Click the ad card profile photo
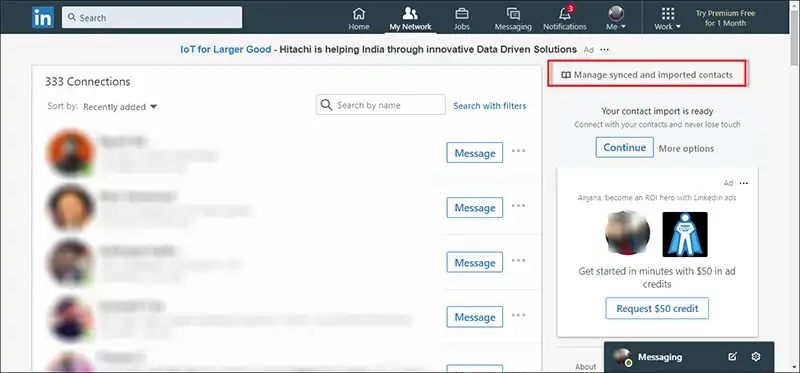The image size is (800, 373). click(x=628, y=233)
